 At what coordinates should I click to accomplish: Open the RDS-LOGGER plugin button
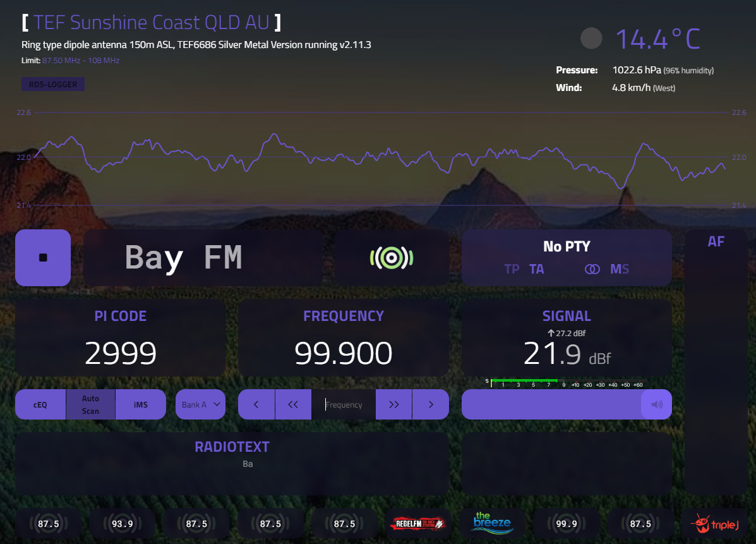(x=53, y=84)
